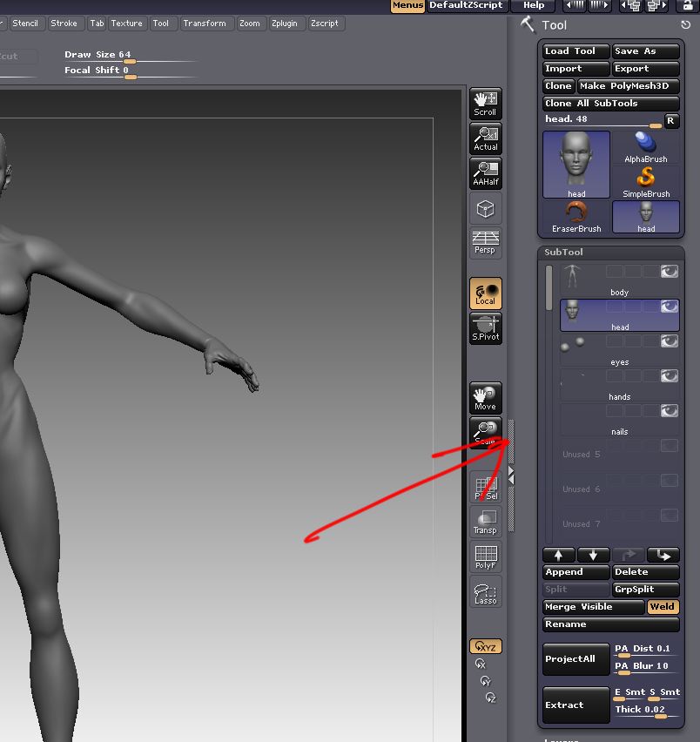This screenshot has height=742, width=700.
Task: Select the Actual size icon
Action: tap(485, 138)
